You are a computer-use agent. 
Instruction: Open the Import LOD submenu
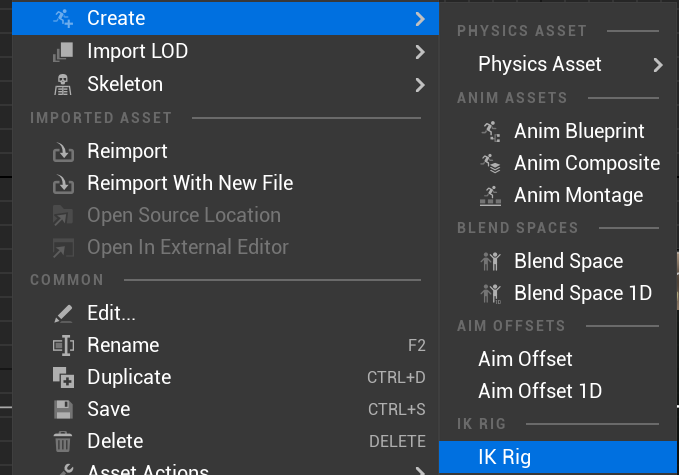pyautogui.click(x=225, y=52)
